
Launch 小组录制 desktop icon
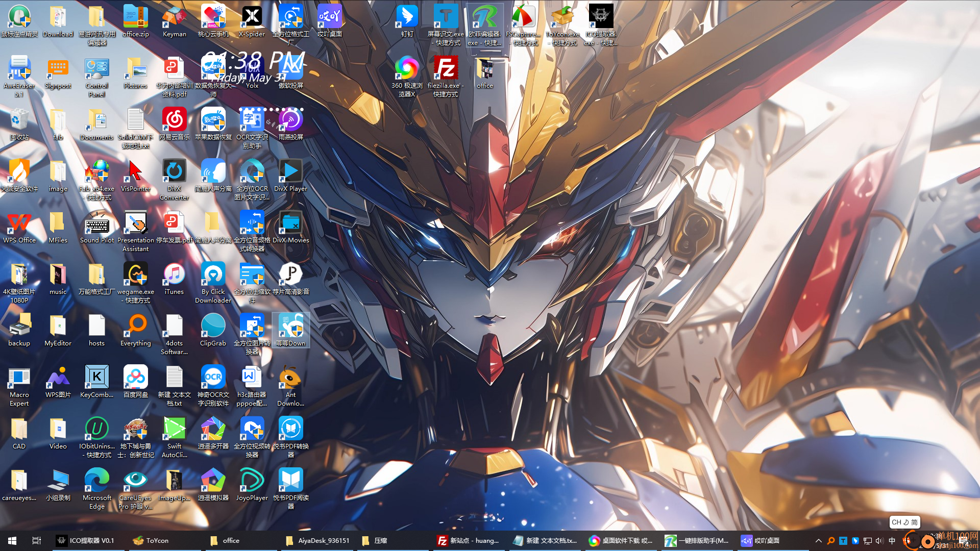coord(58,485)
